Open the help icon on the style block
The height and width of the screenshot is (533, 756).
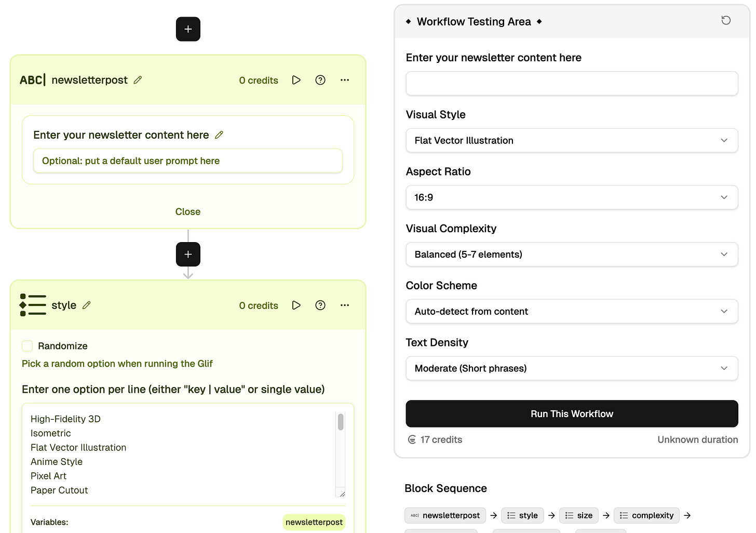point(320,305)
